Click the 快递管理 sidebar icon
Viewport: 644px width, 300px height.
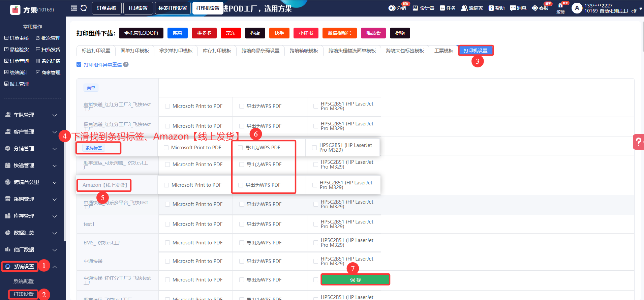(x=8, y=166)
